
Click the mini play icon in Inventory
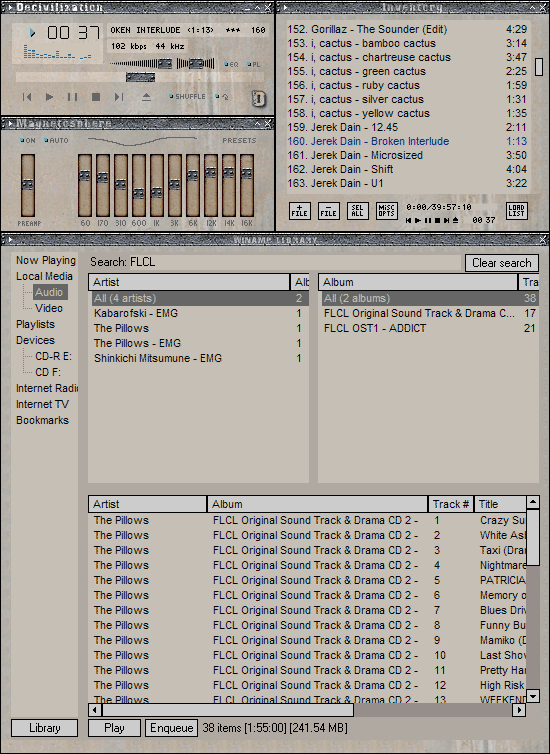pyautogui.click(x=418, y=220)
